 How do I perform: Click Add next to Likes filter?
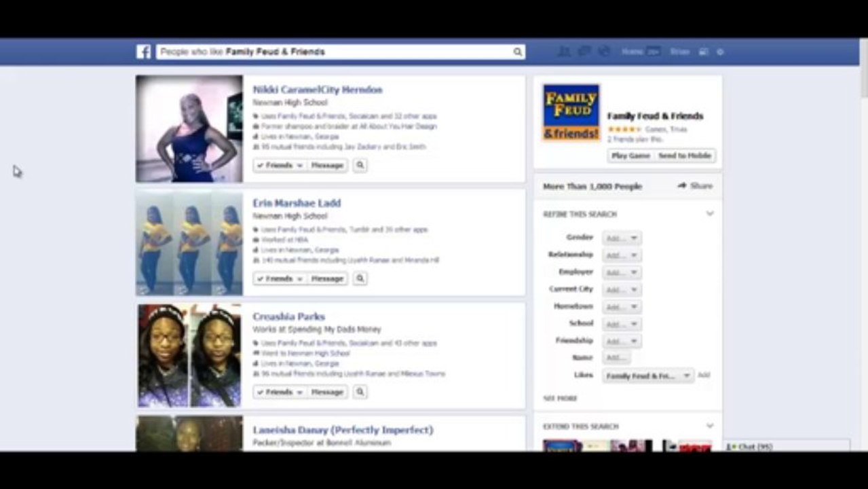[x=704, y=375]
